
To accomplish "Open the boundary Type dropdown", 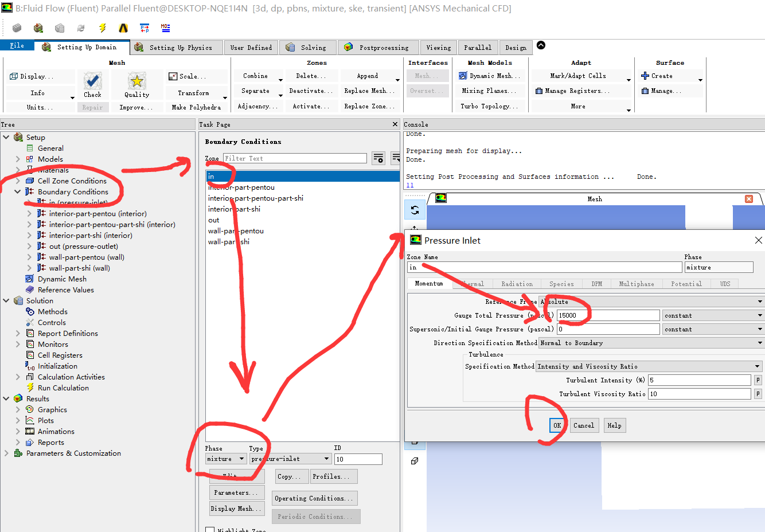I will [x=290, y=459].
